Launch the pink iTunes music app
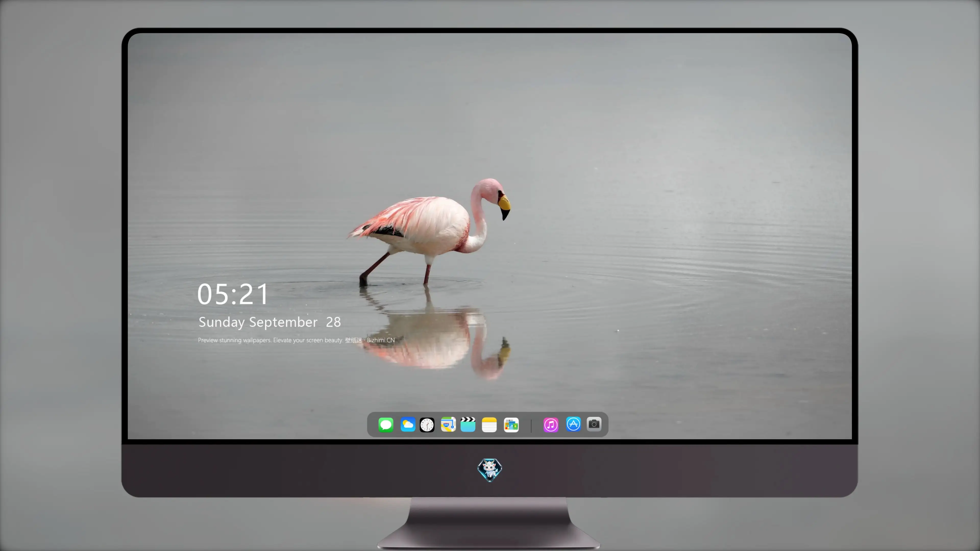This screenshot has height=551, width=980. click(x=551, y=424)
